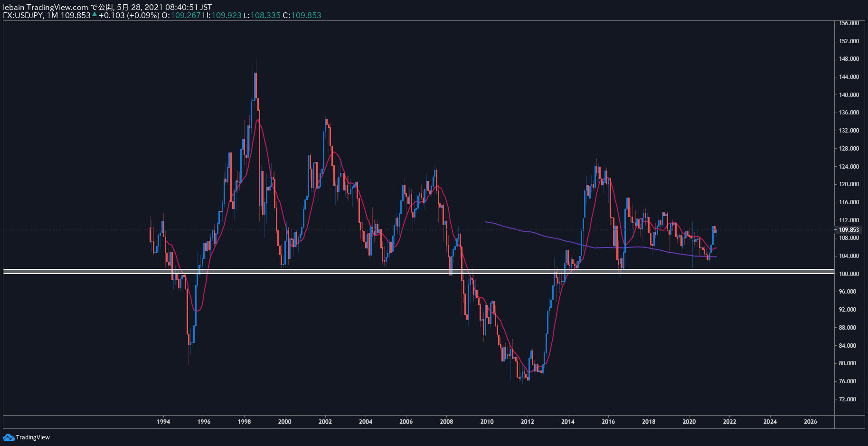Click the low value L:108.335

click(x=262, y=15)
